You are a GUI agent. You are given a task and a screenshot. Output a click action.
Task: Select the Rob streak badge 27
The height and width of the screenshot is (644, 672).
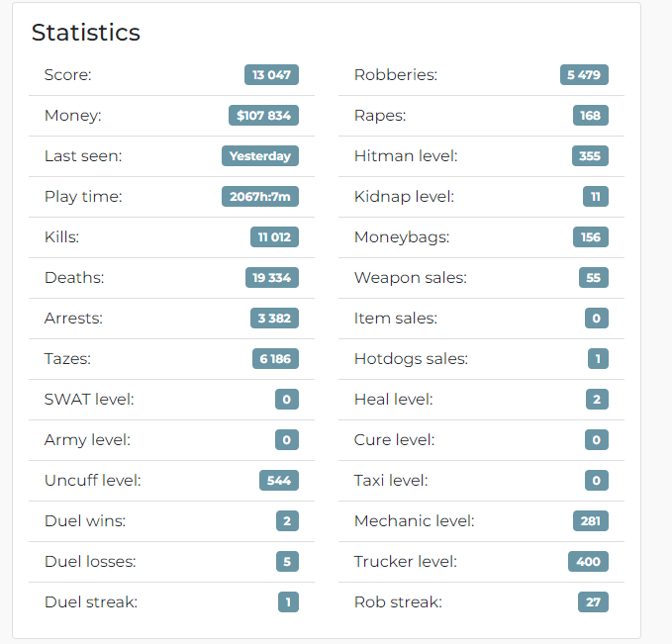[x=593, y=602]
